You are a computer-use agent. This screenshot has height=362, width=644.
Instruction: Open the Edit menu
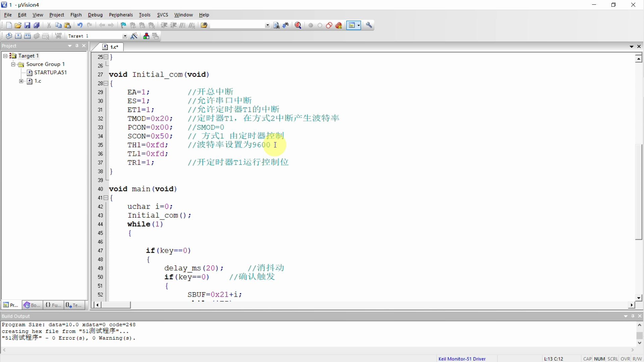(22, 15)
